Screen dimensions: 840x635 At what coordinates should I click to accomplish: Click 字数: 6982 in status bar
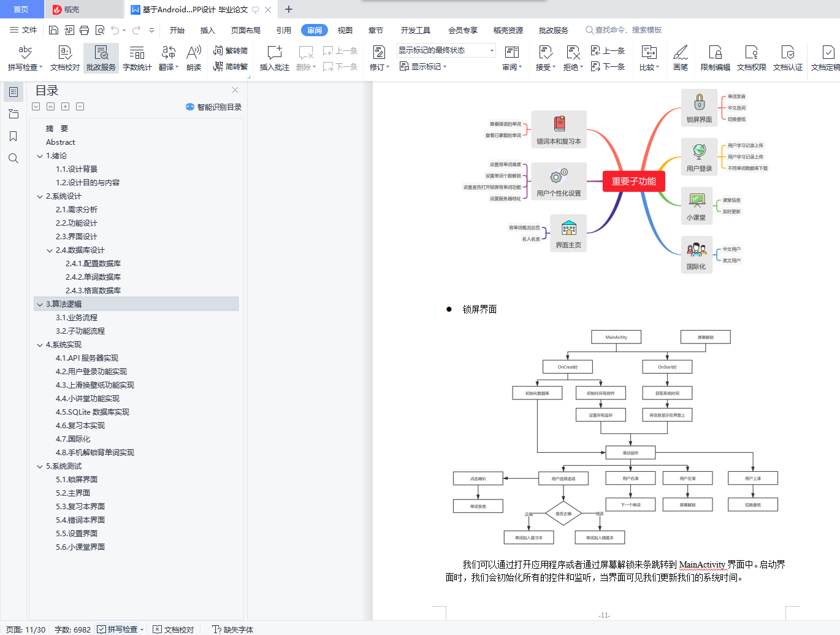pyautogui.click(x=72, y=629)
